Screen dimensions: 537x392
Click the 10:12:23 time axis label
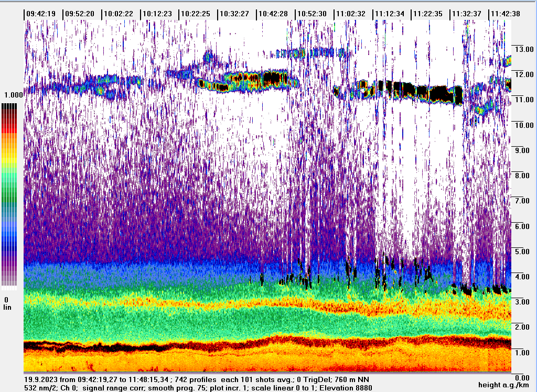pyautogui.click(x=157, y=14)
